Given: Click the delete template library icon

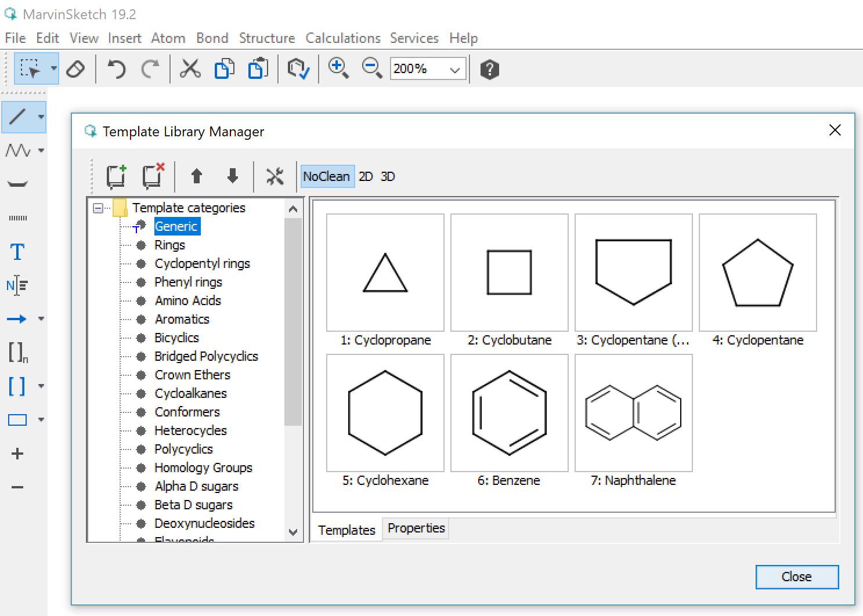Looking at the screenshot, I should 153,176.
